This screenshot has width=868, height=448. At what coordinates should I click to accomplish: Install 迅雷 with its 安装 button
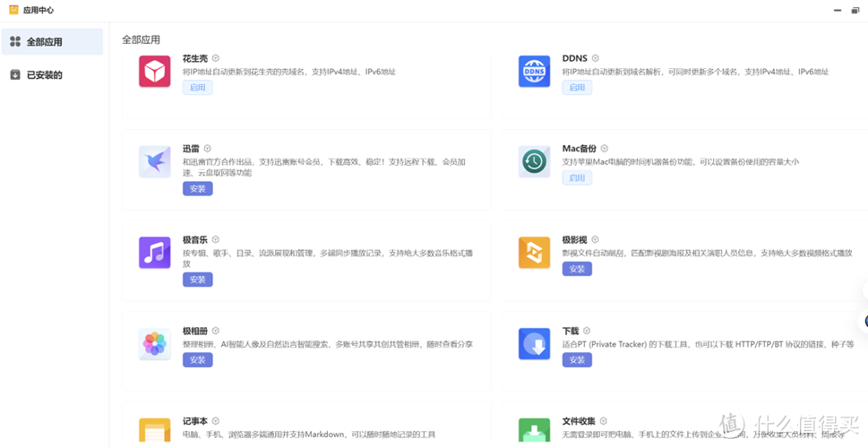coord(198,189)
